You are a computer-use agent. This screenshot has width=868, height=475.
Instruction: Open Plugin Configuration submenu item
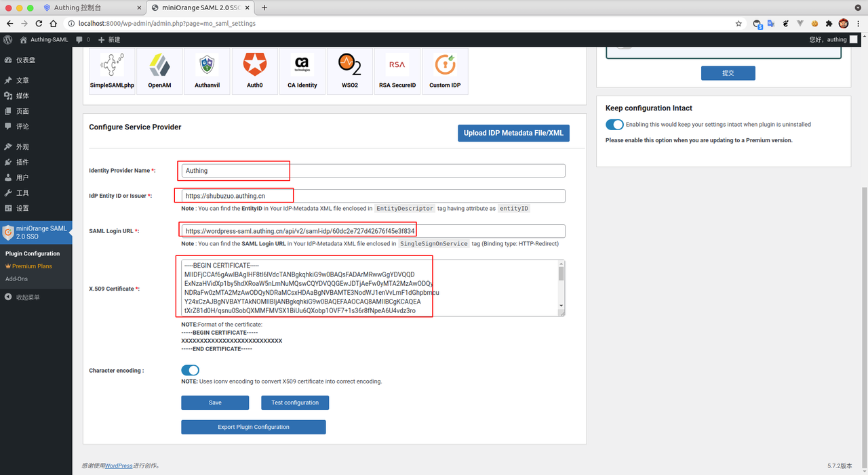(33, 253)
